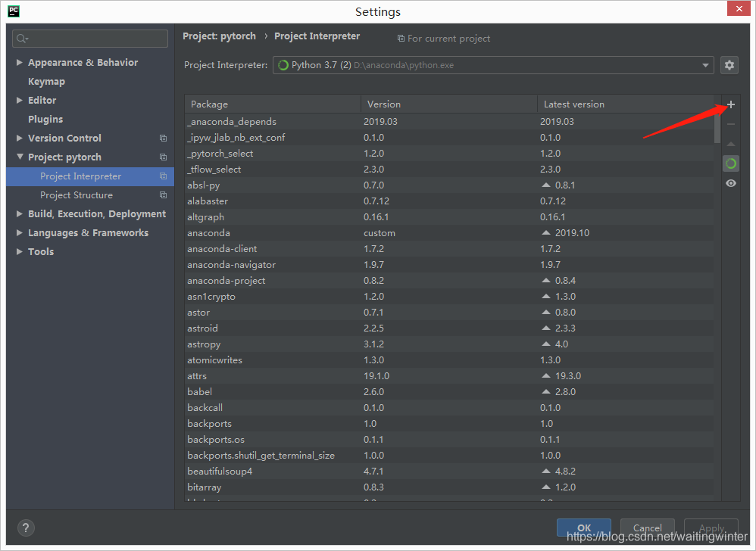756x551 pixels.
Task: Click upgrade arrow for absl-py latest version
Action: point(545,185)
